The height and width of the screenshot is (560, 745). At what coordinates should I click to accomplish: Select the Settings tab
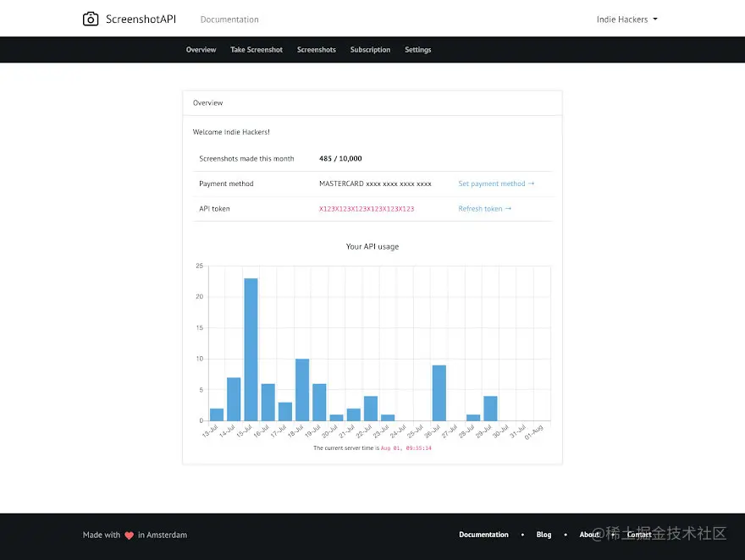[x=418, y=50]
